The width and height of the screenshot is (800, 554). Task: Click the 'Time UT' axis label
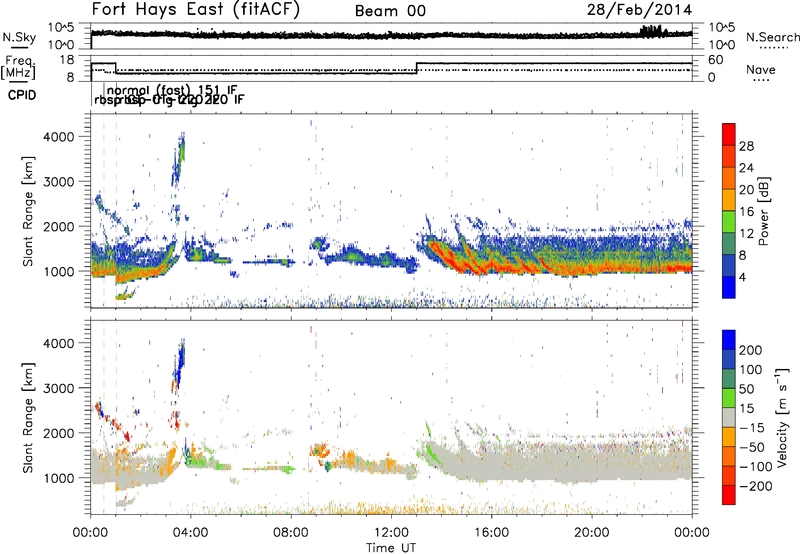pos(391,547)
